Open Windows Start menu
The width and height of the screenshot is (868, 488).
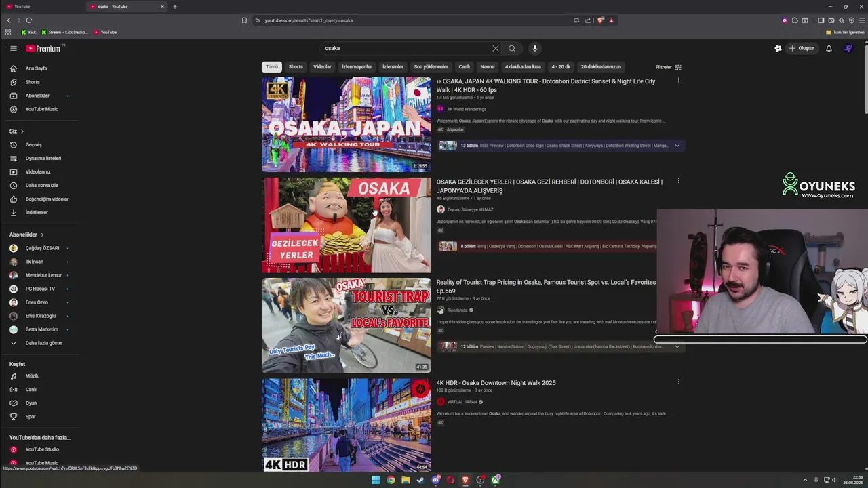376,480
